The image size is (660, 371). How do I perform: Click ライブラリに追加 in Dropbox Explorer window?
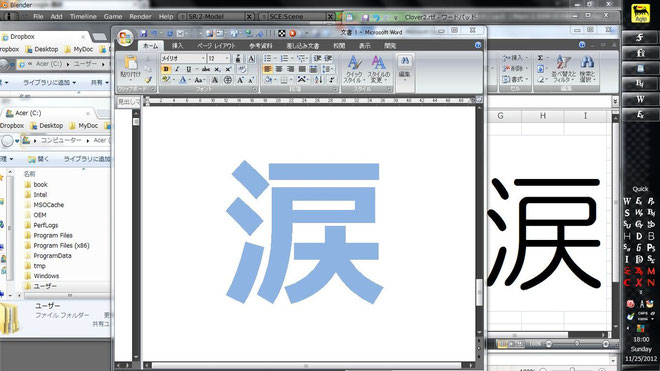click(49, 83)
